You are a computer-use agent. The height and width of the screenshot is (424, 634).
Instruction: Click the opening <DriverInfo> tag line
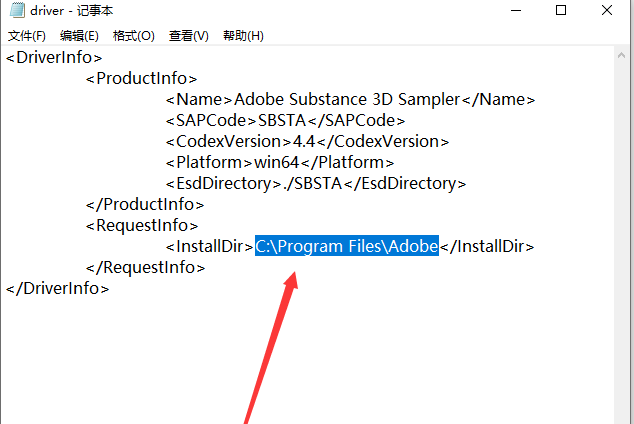pyautogui.click(x=54, y=57)
